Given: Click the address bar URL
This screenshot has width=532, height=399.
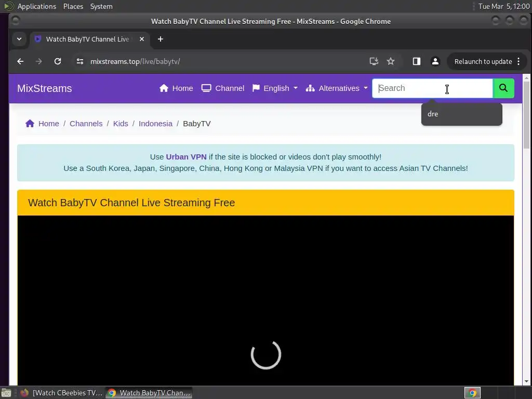Looking at the screenshot, I should pyautogui.click(x=135, y=61).
